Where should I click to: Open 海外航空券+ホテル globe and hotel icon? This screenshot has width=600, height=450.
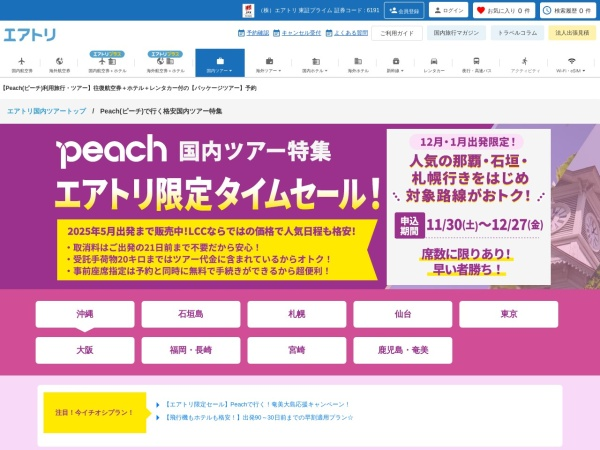165,61
